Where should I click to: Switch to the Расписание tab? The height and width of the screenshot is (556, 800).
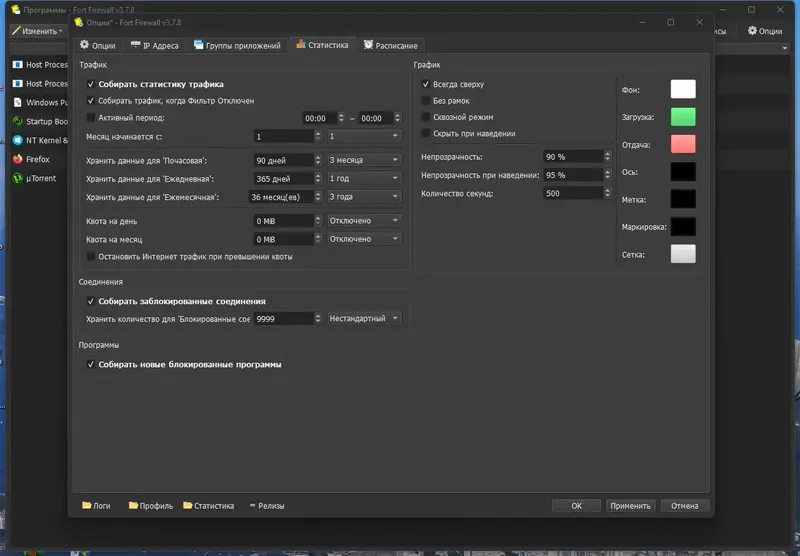pyautogui.click(x=391, y=45)
